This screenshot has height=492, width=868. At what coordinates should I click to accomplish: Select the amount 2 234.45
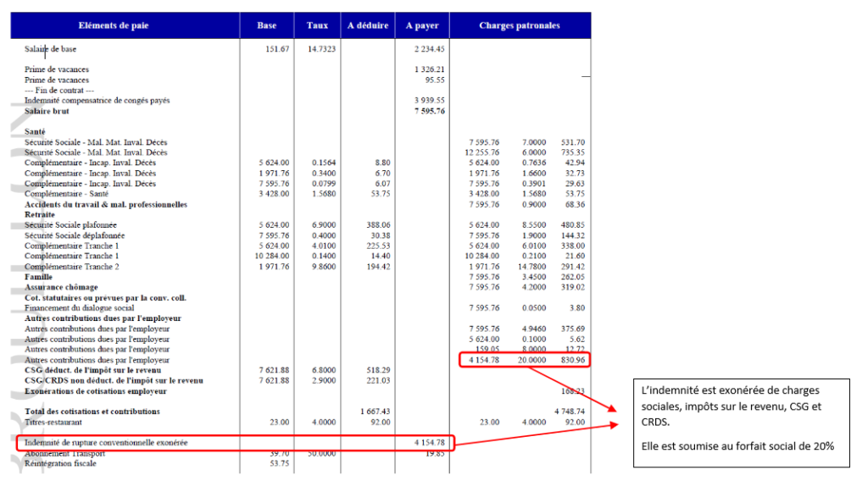[430, 49]
